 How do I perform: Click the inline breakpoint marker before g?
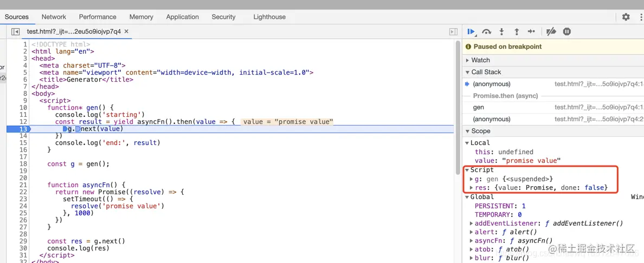click(x=65, y=129)
